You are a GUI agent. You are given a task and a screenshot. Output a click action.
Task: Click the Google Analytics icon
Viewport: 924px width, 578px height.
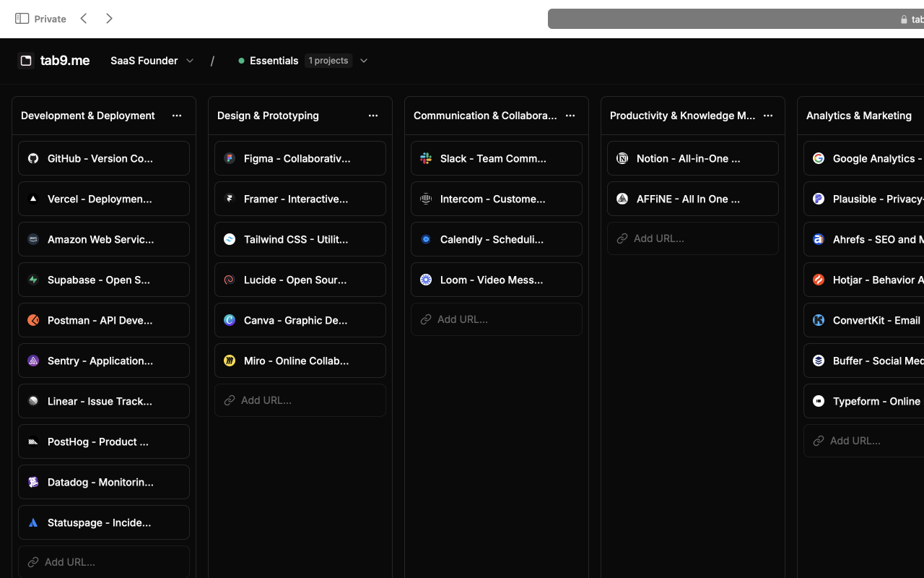pyautogui.click(x=819, y=158)
